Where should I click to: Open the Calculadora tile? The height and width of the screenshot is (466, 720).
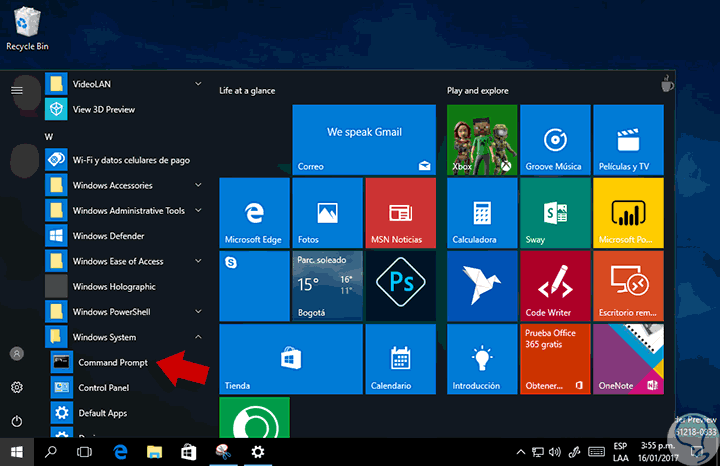[x=482, y=213]
